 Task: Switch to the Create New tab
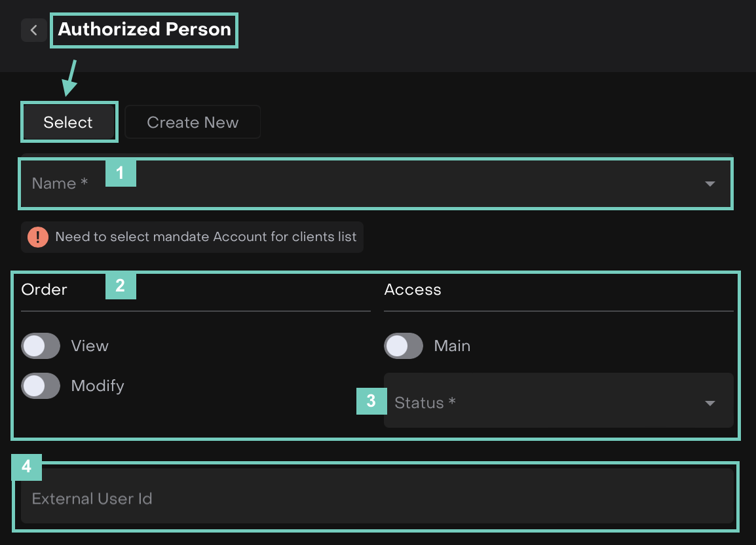click(193, 122)
